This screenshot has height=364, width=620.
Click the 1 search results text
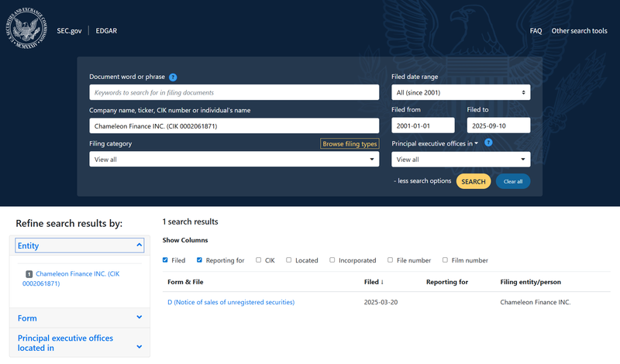pos(190,221)
